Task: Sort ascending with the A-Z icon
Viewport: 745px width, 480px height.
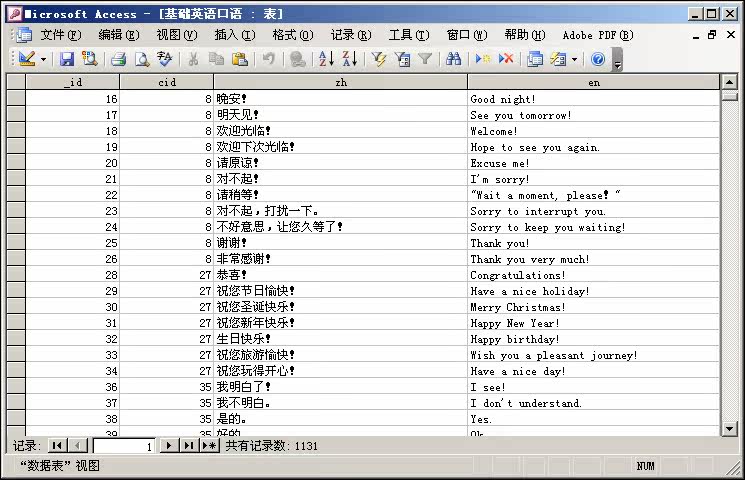Action: point(326,59)
